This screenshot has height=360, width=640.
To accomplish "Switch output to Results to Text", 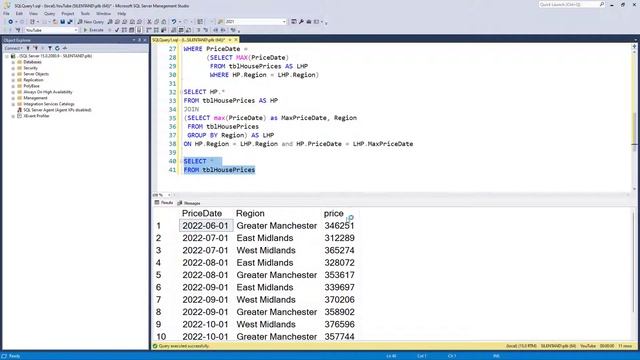I will pyautogui.click(x=173, y=30).
